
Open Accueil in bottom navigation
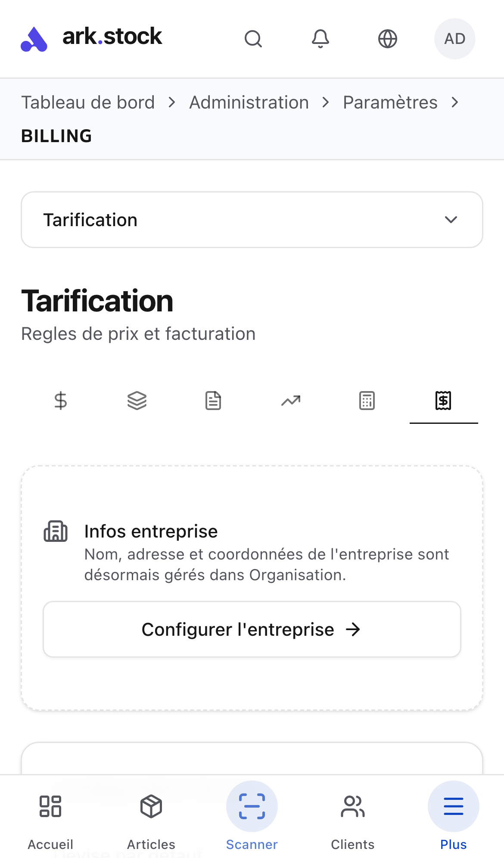click(50, 818)
